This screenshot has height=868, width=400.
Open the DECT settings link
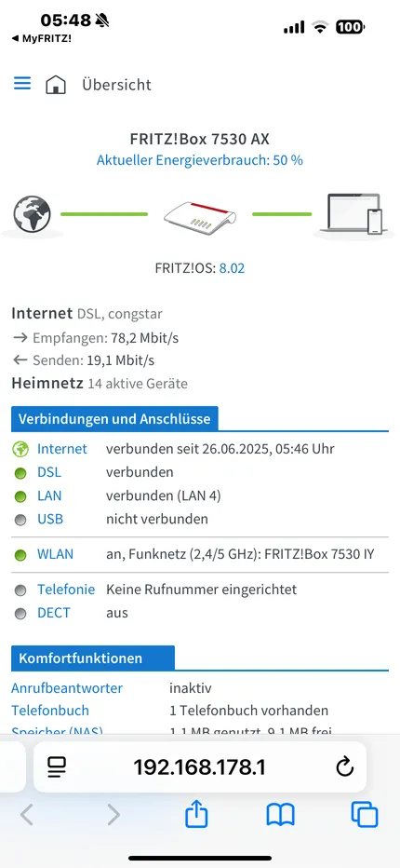tap(54, 613)
